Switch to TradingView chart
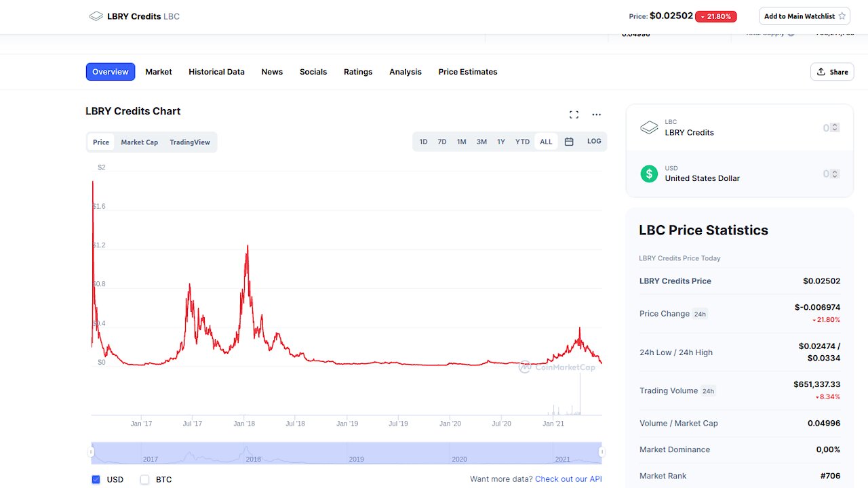Image resolution: width=868 pixels, height=488 pixels. point(190,142)
